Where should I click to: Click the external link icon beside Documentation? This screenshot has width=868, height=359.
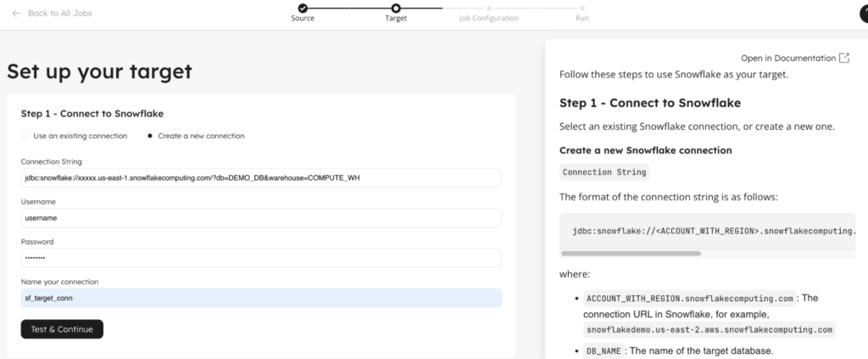click(843, 58)
